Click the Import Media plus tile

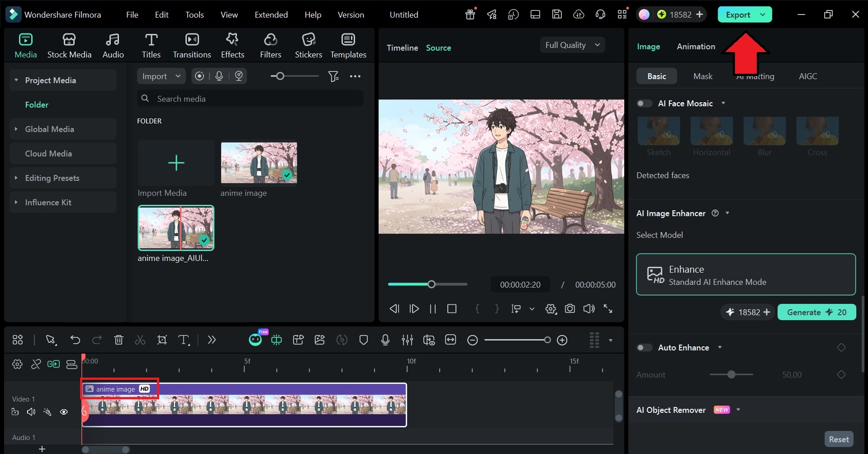[176, 163]
